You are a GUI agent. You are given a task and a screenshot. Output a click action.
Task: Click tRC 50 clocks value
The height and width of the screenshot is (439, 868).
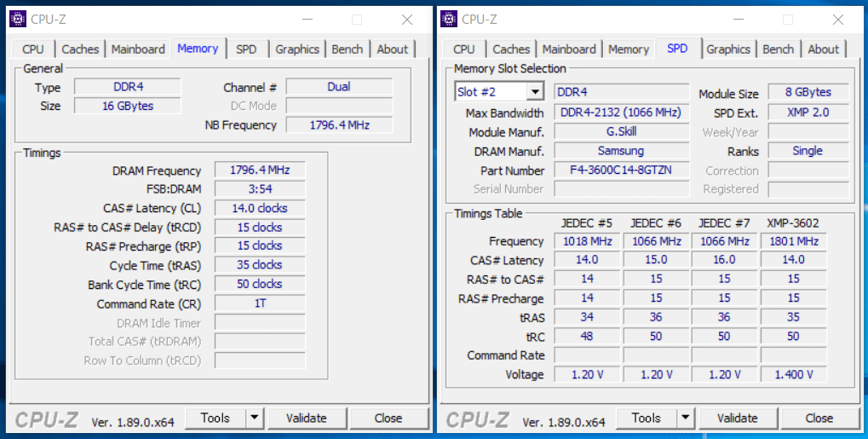coord(260,284)
